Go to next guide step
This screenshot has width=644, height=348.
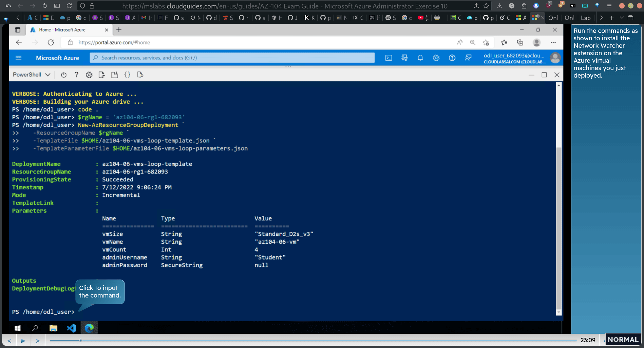[38, 341]
